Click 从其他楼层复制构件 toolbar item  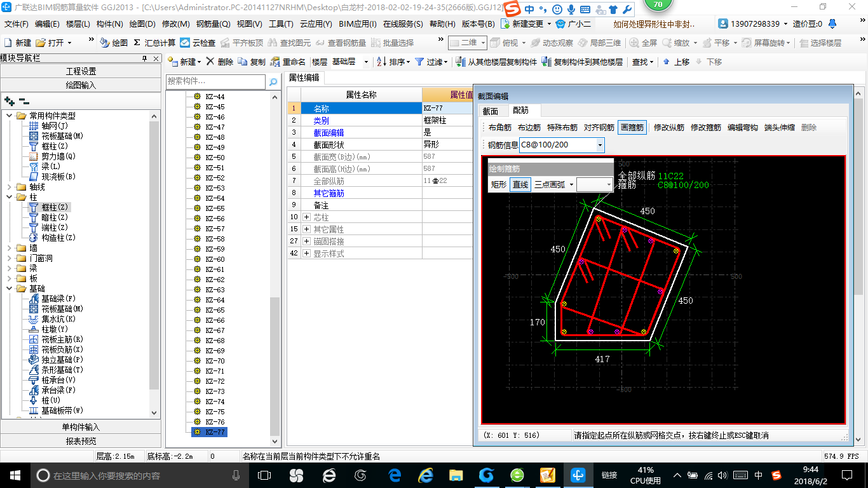point(496,62)
